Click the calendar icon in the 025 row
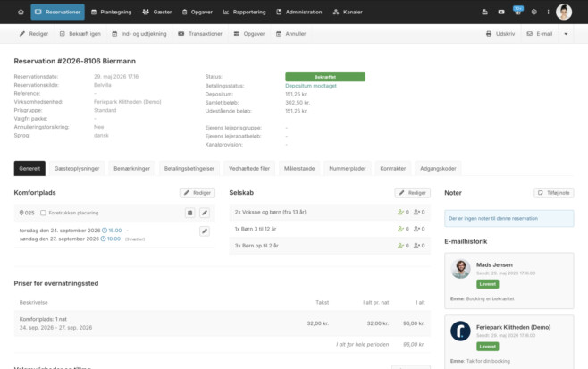The image size is (588, 369). [190, 213]
